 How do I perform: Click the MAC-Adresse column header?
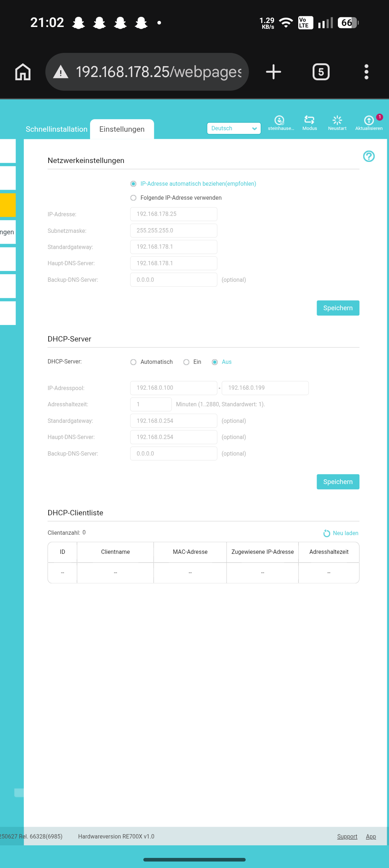pyautogui.click(x=190, y=552)
